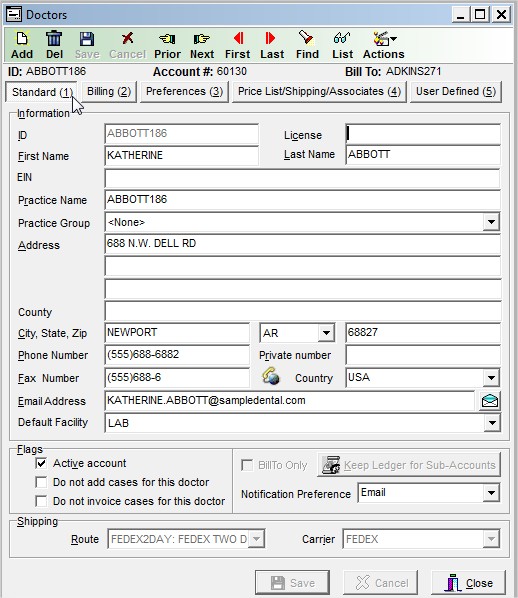Enable Do not add cases for this doctor
The width and height of the screenshot is (518, 598).
(x=41, y=482)
